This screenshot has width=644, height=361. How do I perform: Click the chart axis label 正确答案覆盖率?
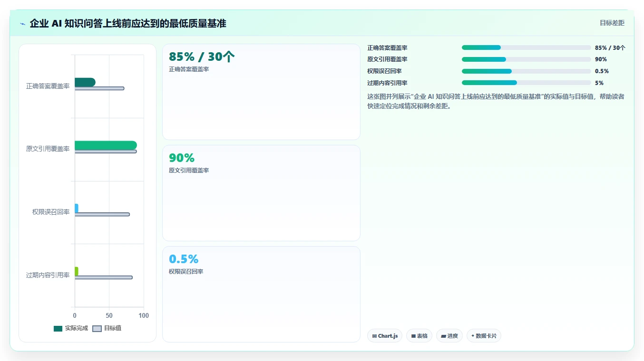[x=48, y=86]
